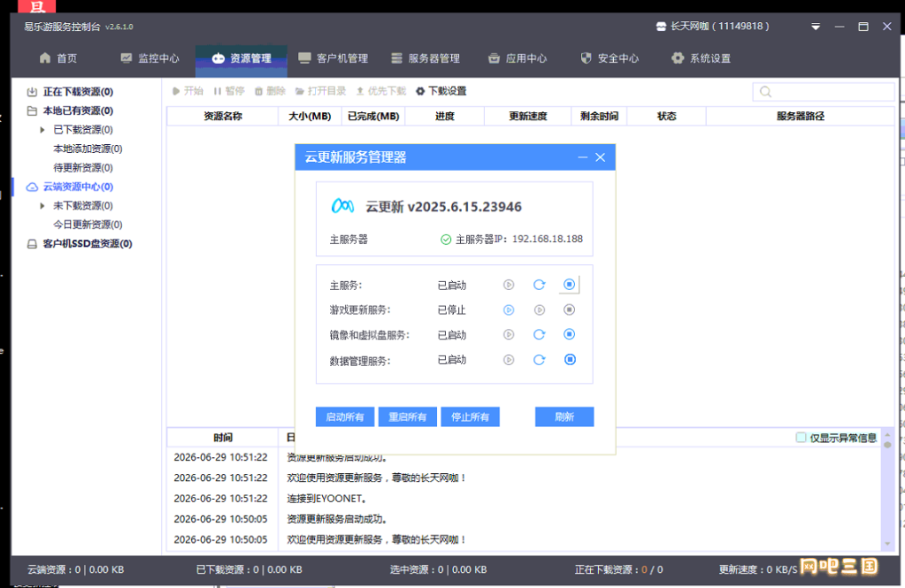Restart the 镜像和虚拟盘服务
905x588 pixels.
pyautogui.click(x=539, y=335)
